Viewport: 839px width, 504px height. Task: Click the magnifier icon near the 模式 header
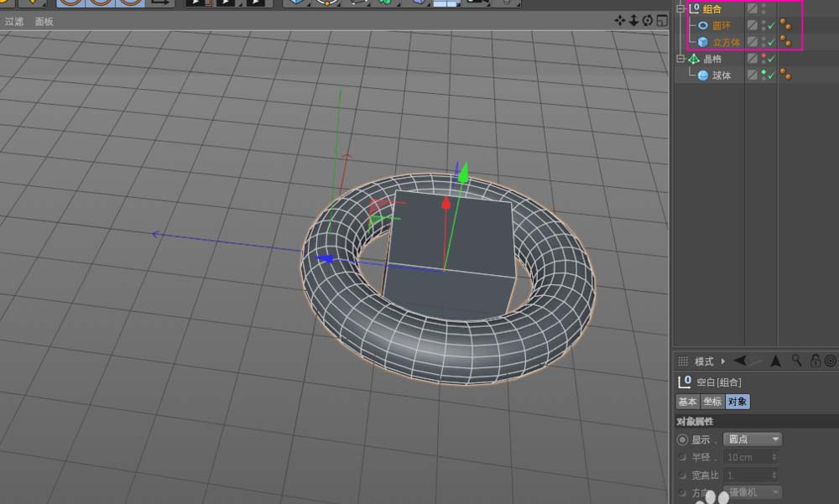(798, 361)
